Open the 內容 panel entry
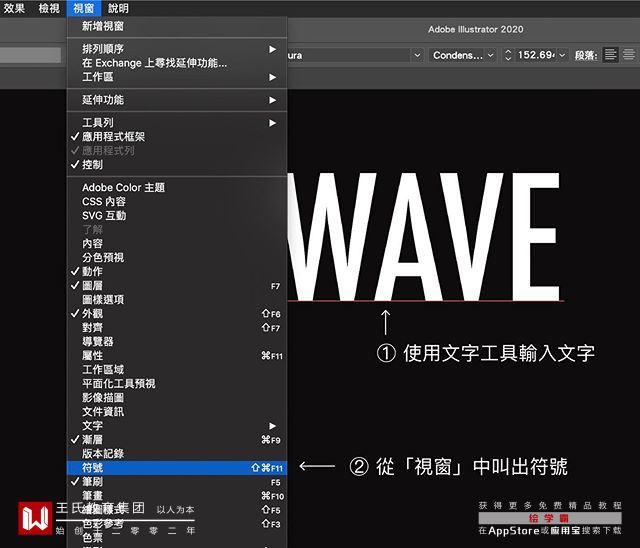 coord(177,243)
